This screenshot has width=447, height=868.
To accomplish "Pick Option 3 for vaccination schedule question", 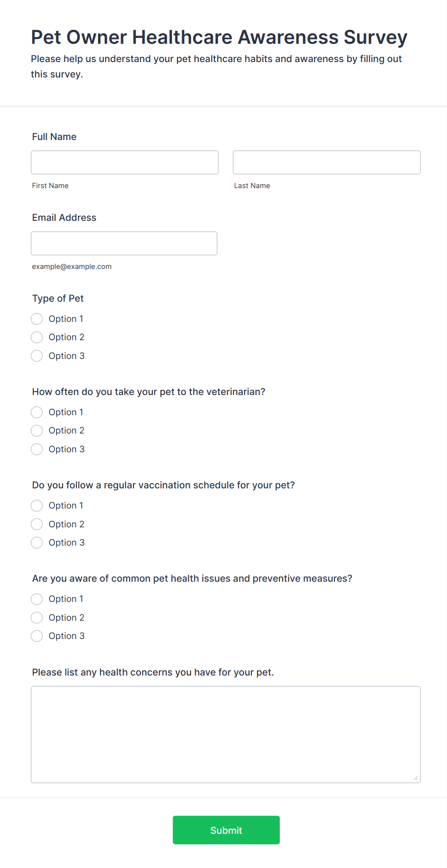I will pyautogui.click(x=37, y=543).
